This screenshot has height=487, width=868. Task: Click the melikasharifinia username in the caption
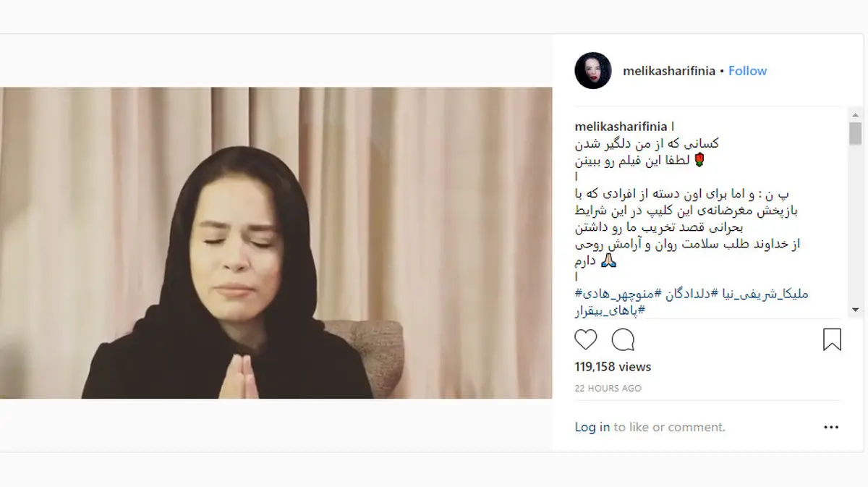[621, 127]
